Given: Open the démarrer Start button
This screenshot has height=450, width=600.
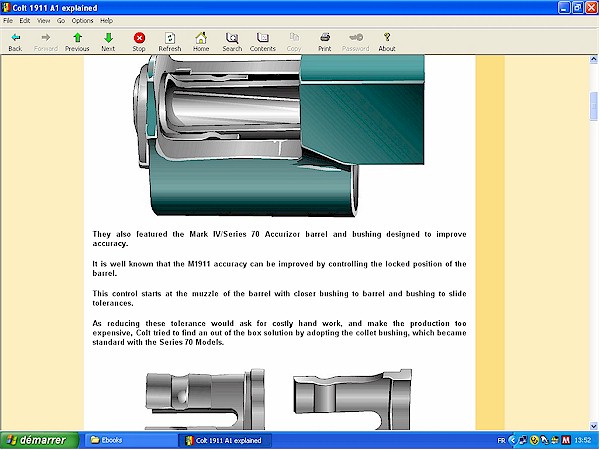Looking at the screenshot, I should (x=39, y=440).
